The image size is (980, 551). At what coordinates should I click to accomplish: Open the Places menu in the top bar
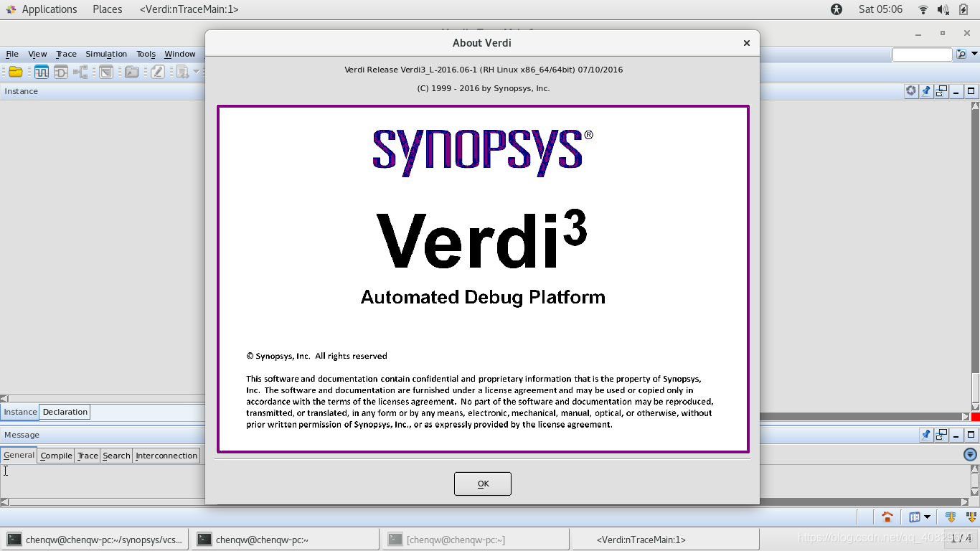(108, 9)
